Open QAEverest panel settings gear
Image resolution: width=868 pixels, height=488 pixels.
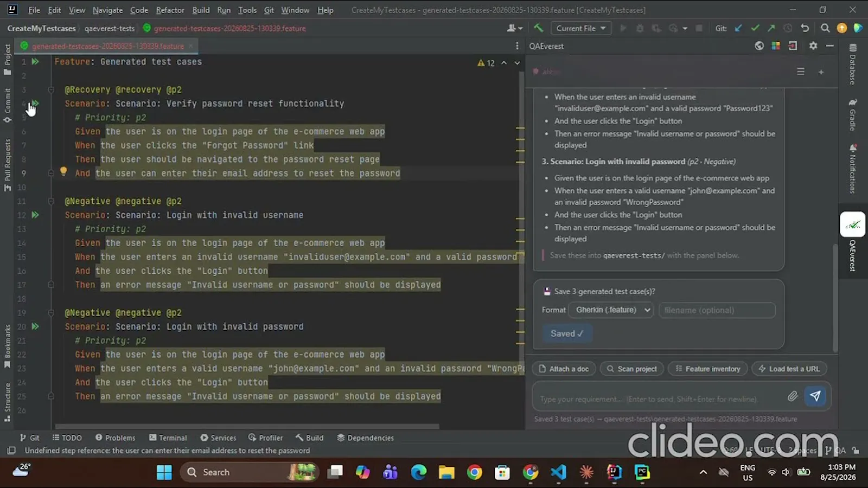click(x=813, y=46)
